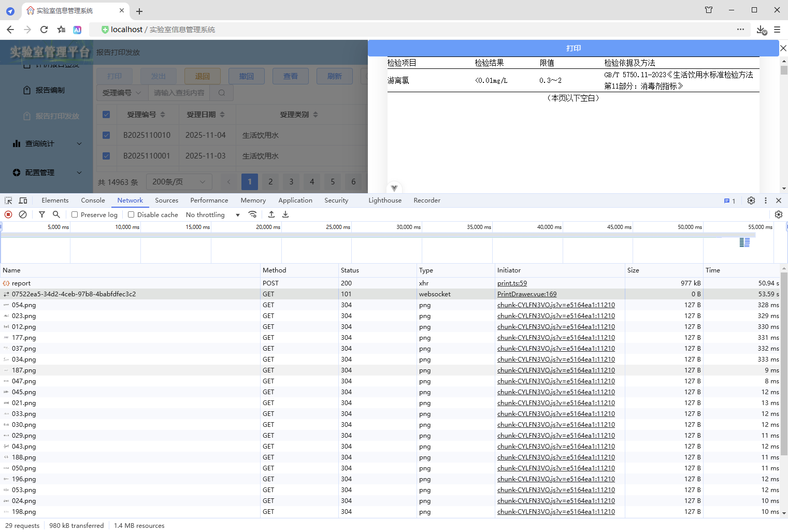The width and height of the screenshot is (788, 532).
Task: Enable the Preserve log checkbox
Action: [75, 214]
